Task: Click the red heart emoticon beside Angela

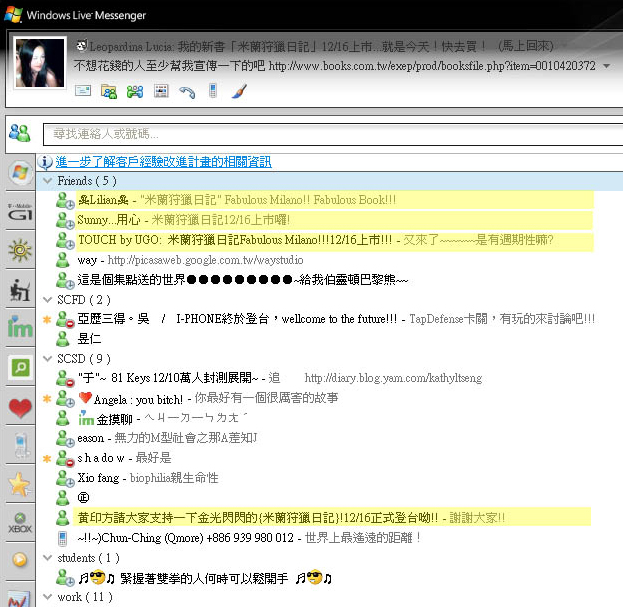Action: 85,397
